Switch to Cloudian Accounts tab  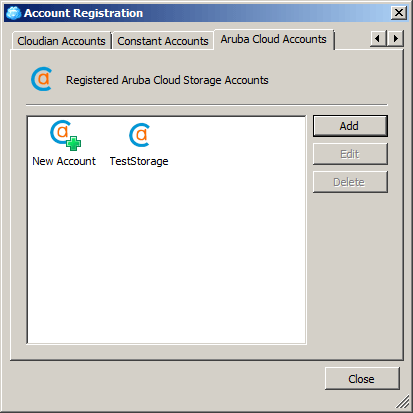pos(61,41)
